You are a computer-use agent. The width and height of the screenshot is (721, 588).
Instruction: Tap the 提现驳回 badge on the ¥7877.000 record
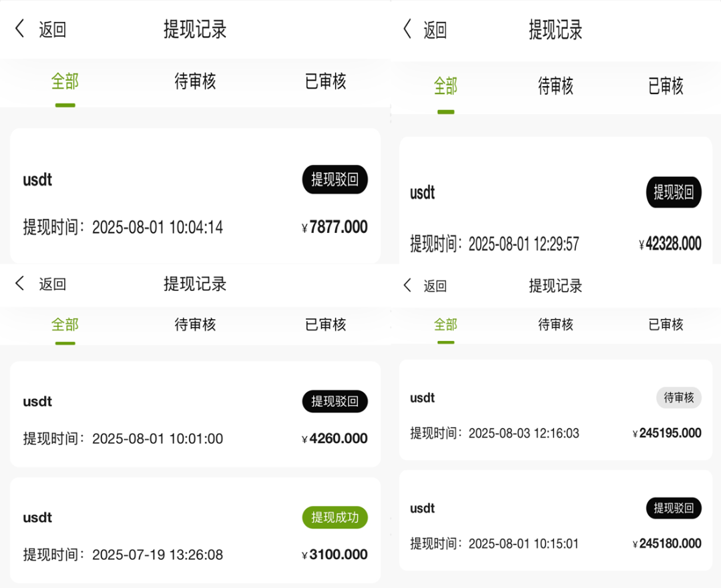tap(334, 180)
